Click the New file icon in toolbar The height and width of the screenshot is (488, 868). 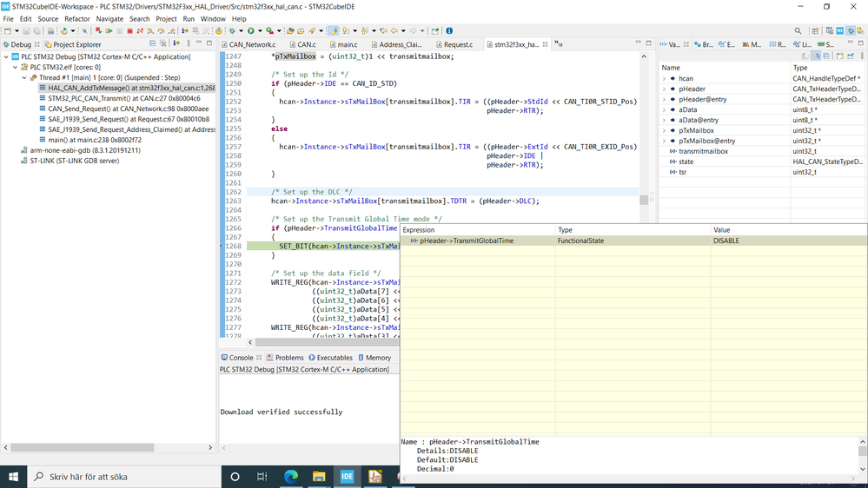click(8, 31)
